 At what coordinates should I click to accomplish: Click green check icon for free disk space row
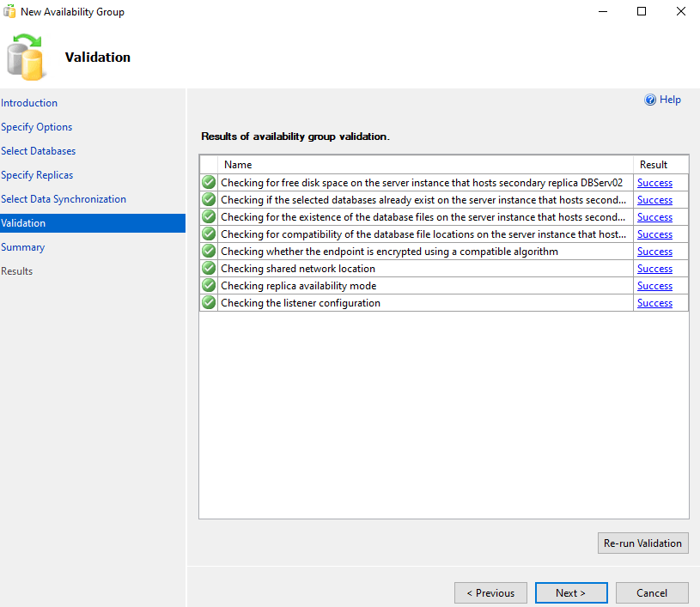click(209, 183)
